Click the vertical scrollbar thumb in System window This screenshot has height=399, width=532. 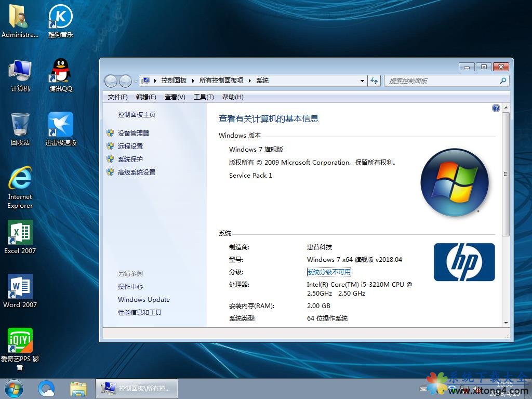[506, 175]
